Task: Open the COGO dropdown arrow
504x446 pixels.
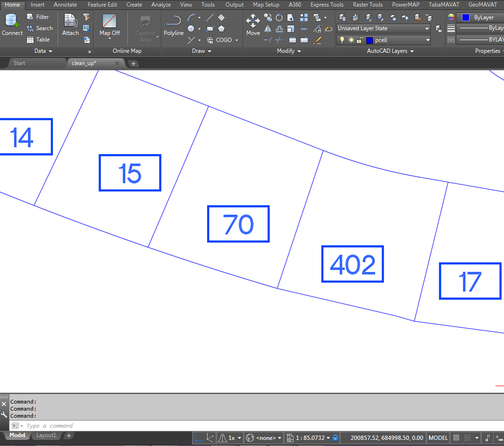Action: pos(237,40)
